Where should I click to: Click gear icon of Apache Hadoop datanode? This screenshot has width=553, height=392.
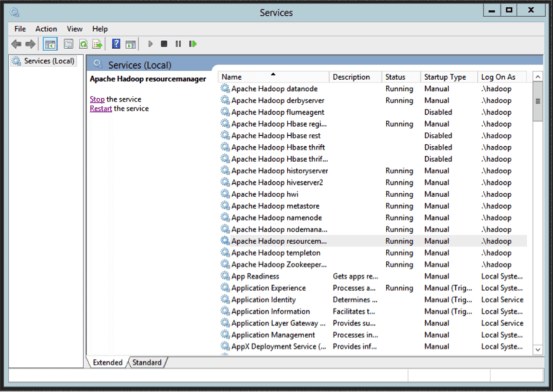[x=225, y=88]
